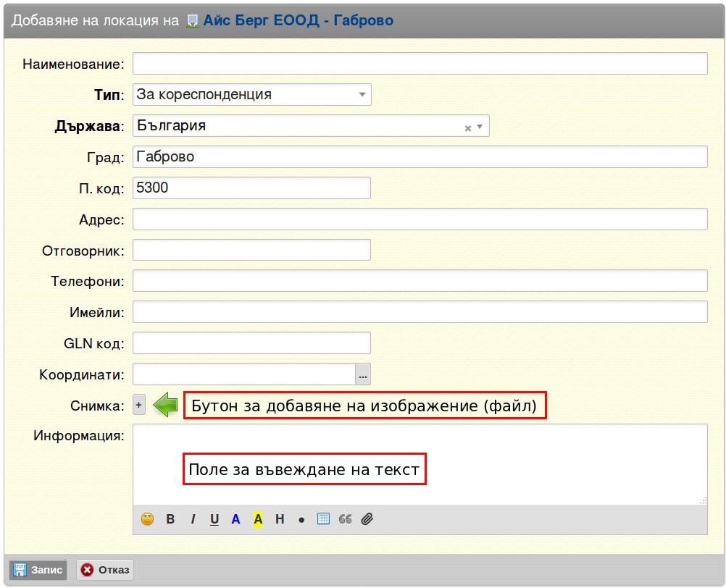Insert a table in the editor
Image resolution: width=726 pixels, height=588 pixels.
tap(323, 518)
